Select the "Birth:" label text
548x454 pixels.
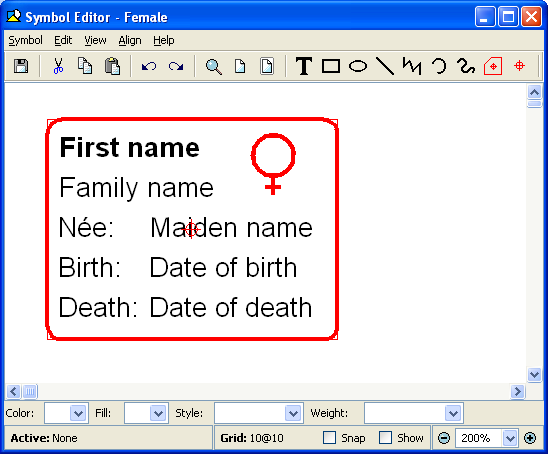coord(89,268)
